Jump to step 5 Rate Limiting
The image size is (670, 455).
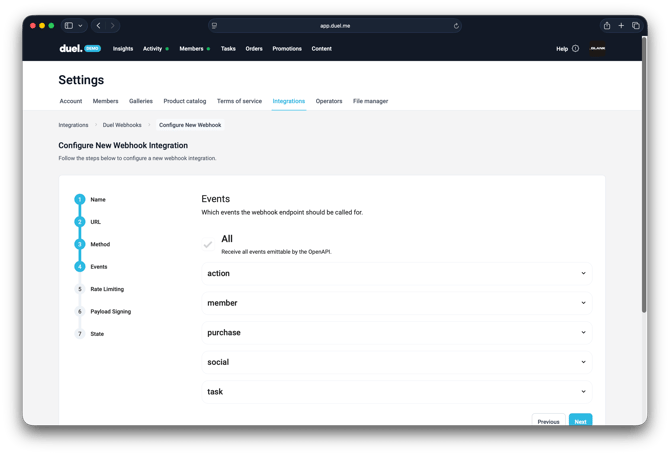click(107, 289)
